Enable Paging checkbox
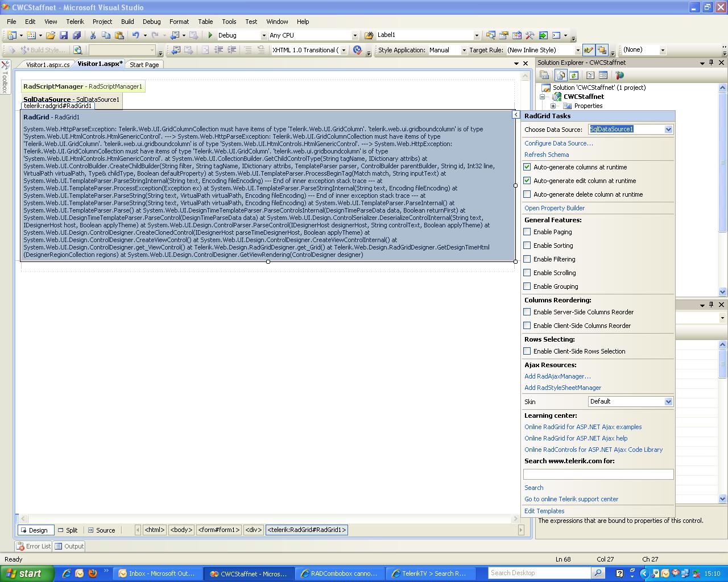 click(527, 232)
